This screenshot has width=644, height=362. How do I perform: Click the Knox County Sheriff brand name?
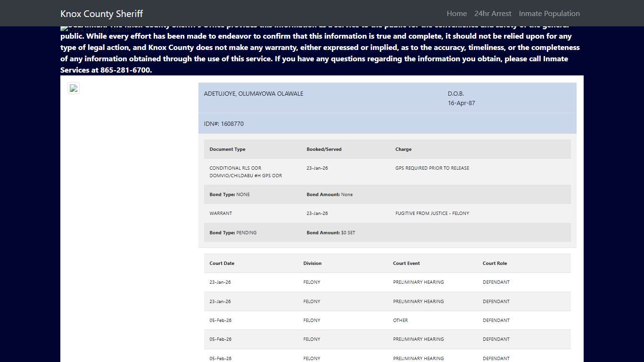[101, 13]
